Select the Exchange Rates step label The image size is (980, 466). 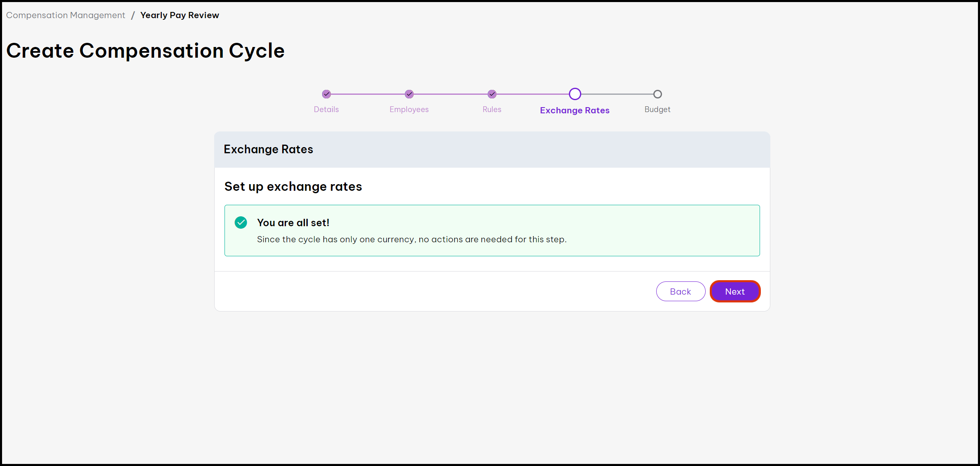coord(575,110)
